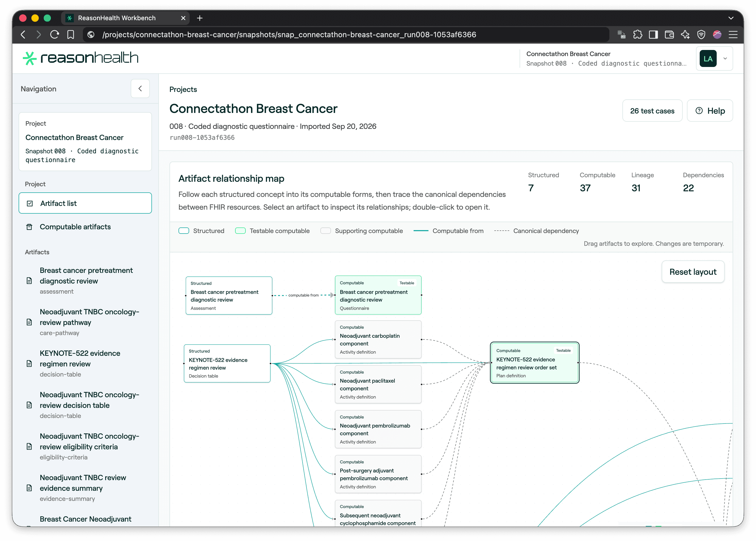This screenshot has width=756, height=541.
Task: Click the LA user avatar
Action: click(708, 59)
